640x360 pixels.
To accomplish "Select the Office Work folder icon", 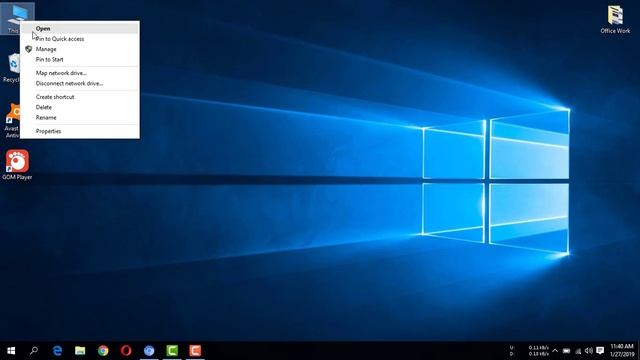I will 615,19.
